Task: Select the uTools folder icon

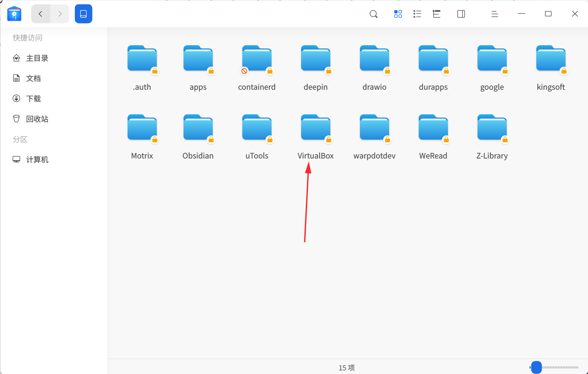Action: coord(257,128)
